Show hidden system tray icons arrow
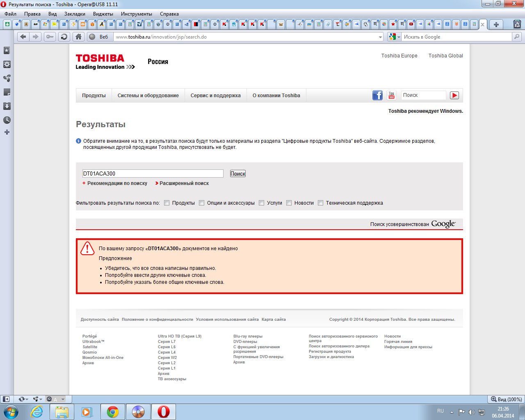Screen dimensions: 525x420 (452, 412)
